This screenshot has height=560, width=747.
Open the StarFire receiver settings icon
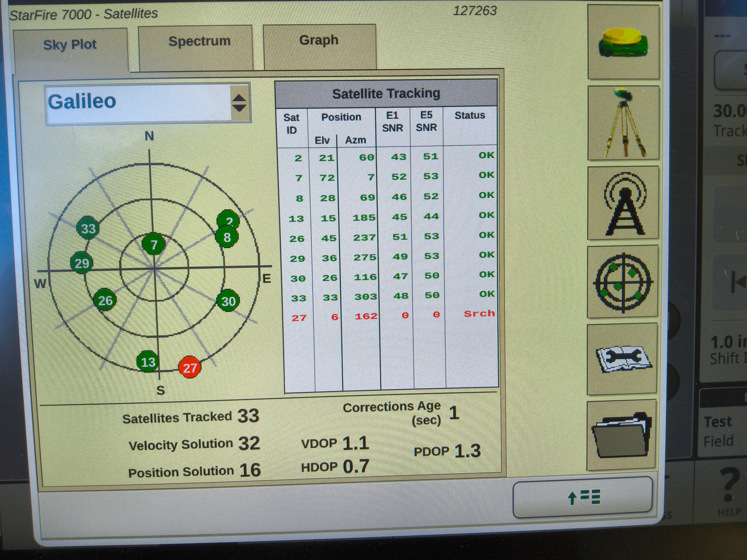pyautogui.click(x=622, y=41)
